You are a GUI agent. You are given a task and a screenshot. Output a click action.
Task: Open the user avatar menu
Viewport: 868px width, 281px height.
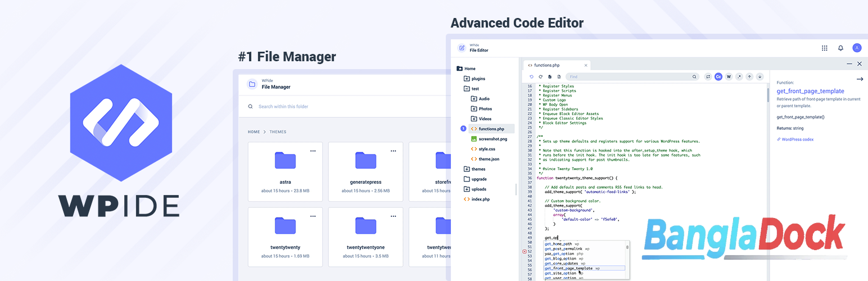(x=857, y=48)
